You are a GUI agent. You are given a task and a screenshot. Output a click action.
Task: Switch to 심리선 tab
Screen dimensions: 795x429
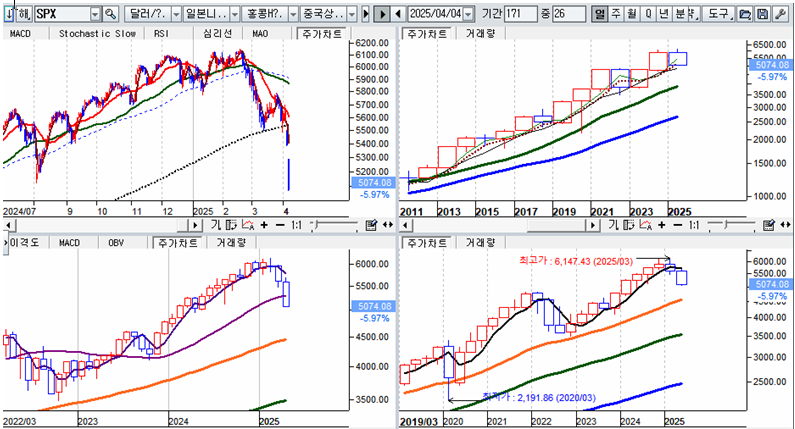click(218, 34)
